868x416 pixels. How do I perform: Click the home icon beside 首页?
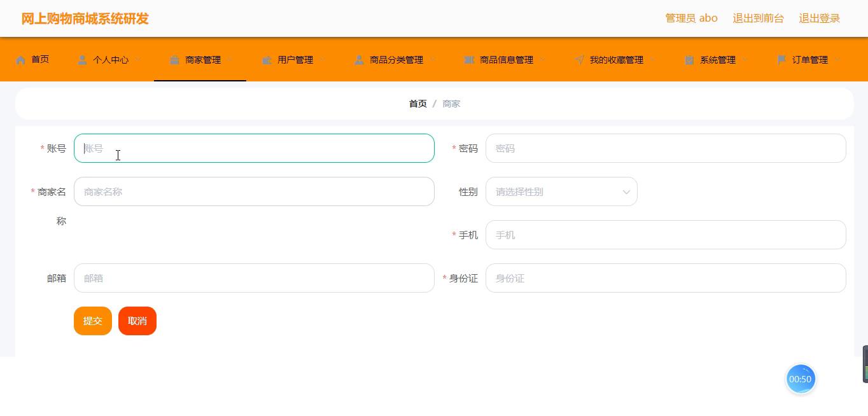pyautogui.click(x=21, y=60)
